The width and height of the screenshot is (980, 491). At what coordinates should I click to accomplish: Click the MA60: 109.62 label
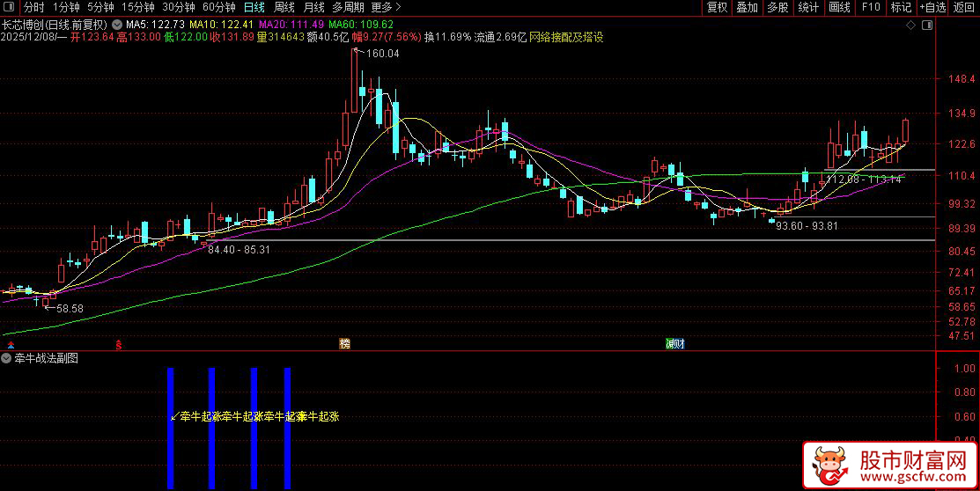click(361, 25)
